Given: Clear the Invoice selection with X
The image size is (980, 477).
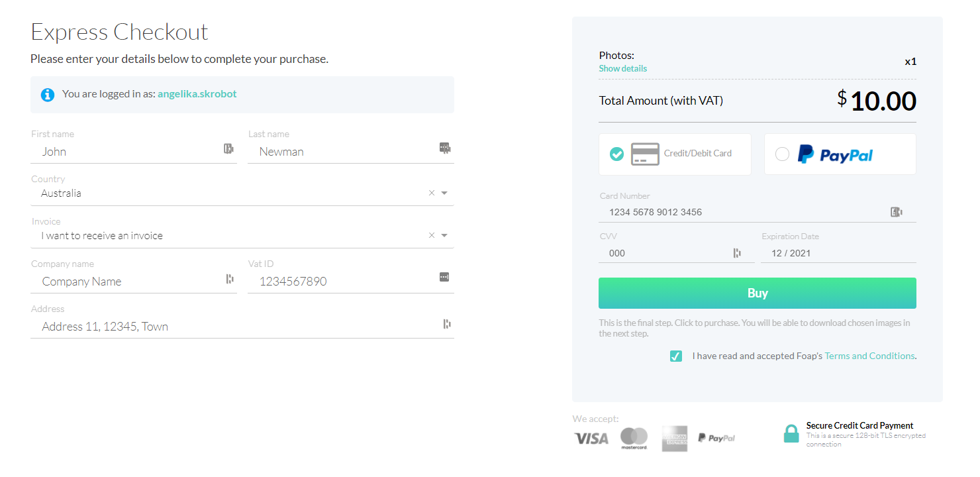Looking at the screenshot, I should coord(432,236).
